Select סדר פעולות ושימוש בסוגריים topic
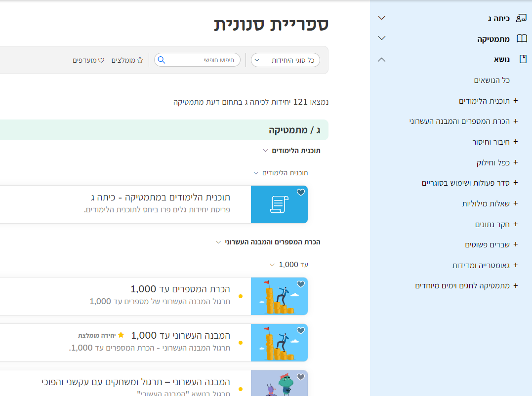 click(465, 183)
